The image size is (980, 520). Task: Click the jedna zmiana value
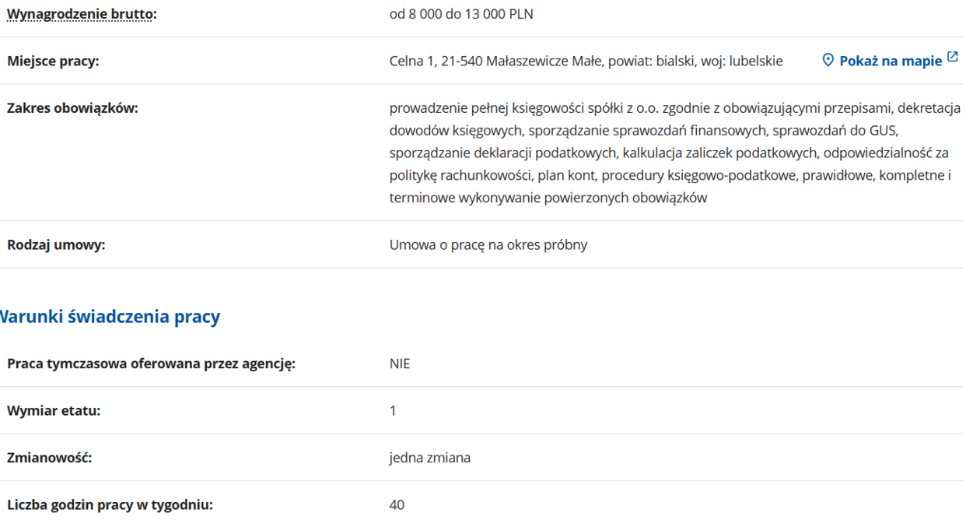429,458
